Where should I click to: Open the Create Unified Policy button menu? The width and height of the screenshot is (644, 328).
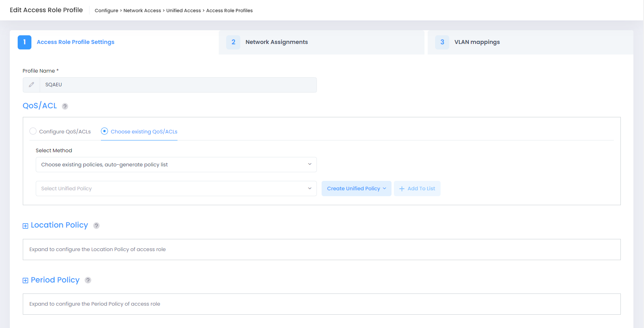click(x=356, y=189)
